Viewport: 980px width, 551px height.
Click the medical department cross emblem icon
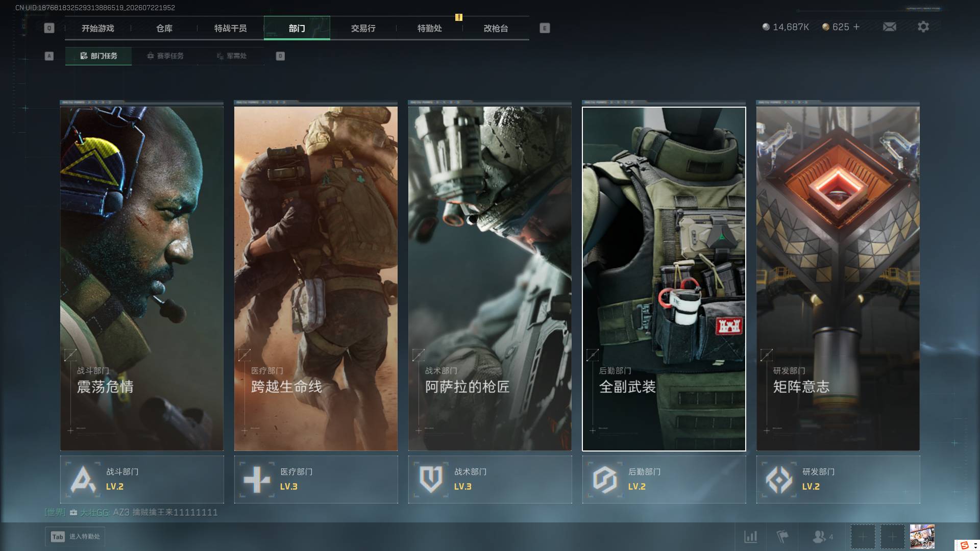point(257,480)
